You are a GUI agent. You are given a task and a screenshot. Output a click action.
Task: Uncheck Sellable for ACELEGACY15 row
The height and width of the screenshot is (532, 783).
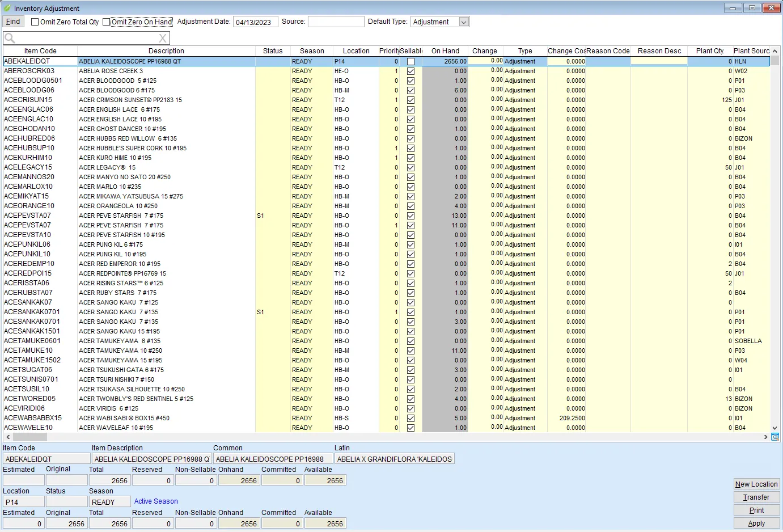point(410,167)
